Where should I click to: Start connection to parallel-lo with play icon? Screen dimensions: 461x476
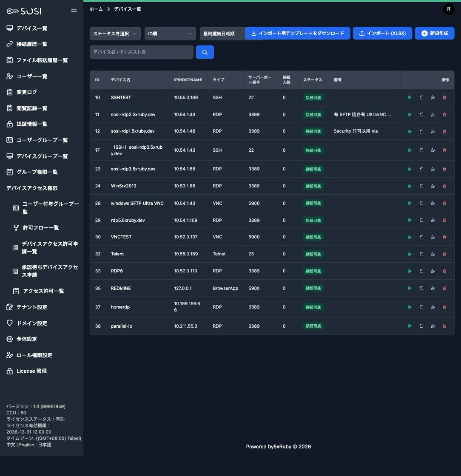[410, 326]
